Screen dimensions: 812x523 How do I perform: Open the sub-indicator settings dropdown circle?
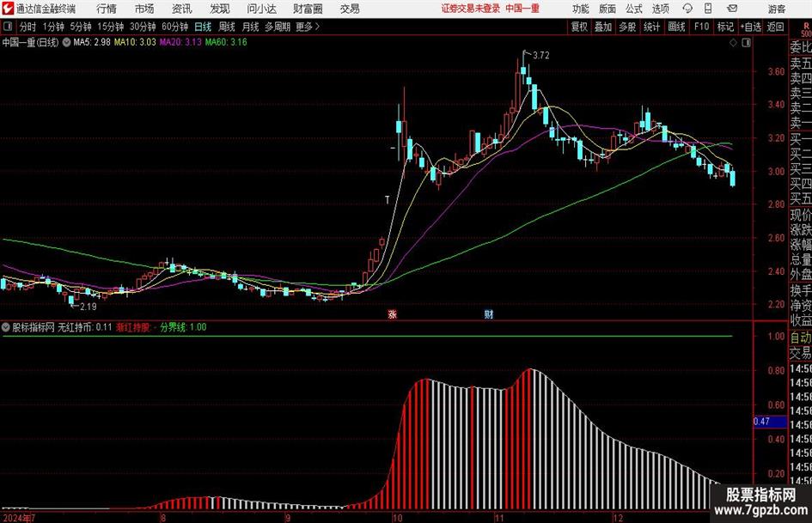coord(6,327)
